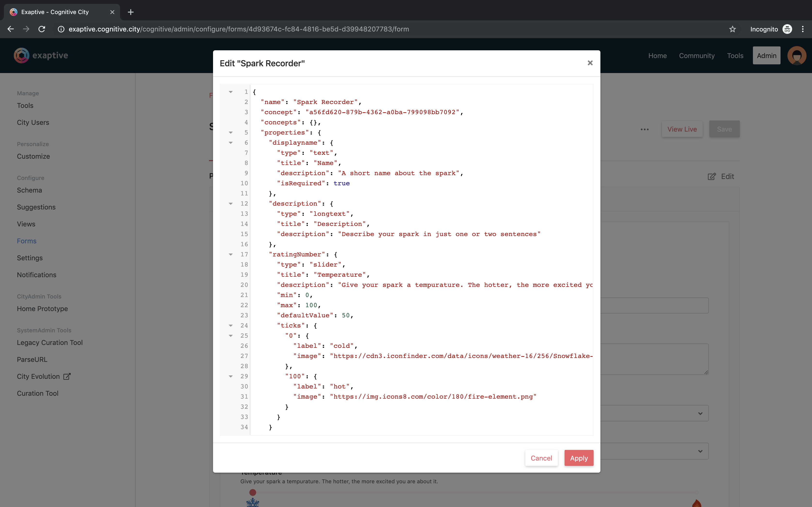The width and height of the screenshot is (812, 507).
Task: Collapse the "ticks" fold at line 24
Action: (x=230, y=326)
